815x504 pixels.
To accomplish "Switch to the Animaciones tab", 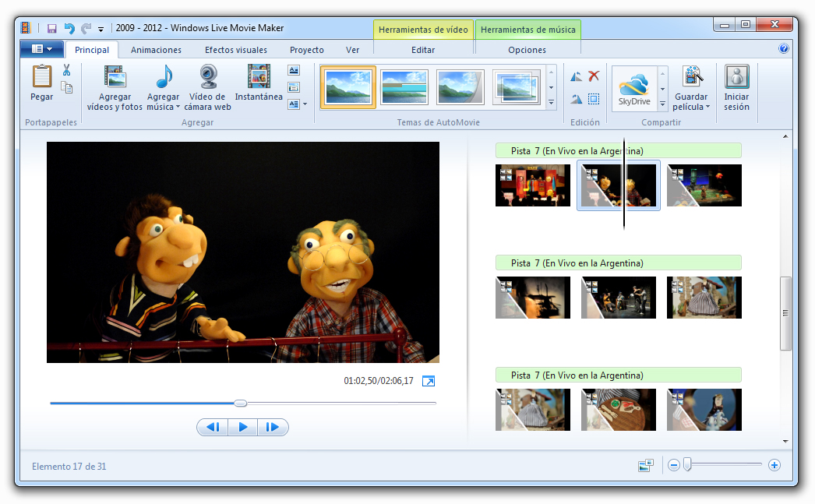I will click(156, 50).
